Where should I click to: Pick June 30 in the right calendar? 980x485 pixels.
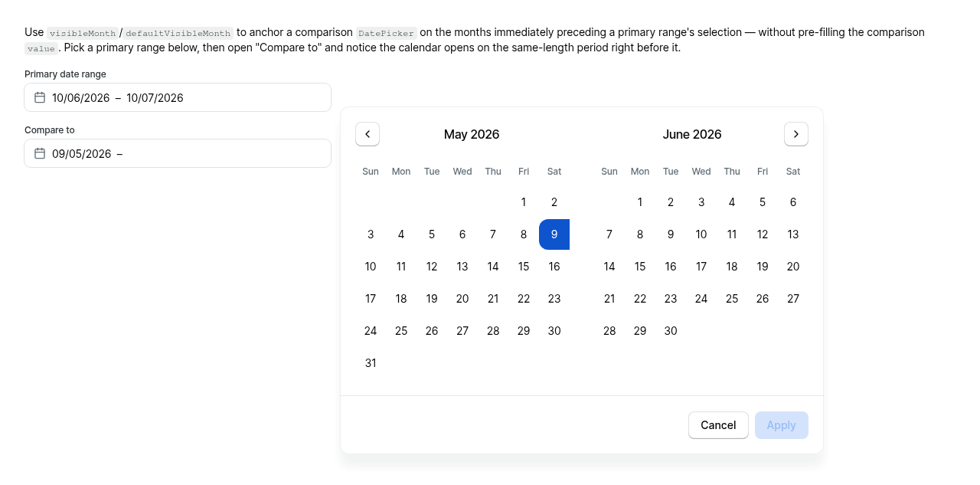671,331
